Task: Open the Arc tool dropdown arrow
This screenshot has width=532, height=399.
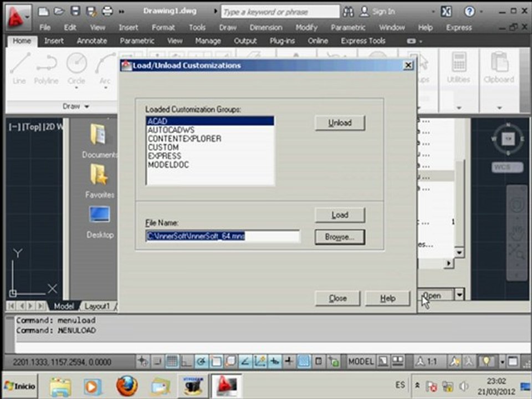Action: (105, 88)
